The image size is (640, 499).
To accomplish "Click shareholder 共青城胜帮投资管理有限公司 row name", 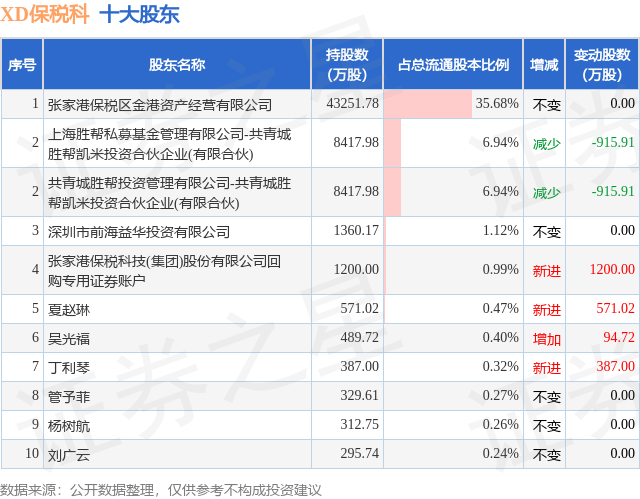I will point(169,193).
